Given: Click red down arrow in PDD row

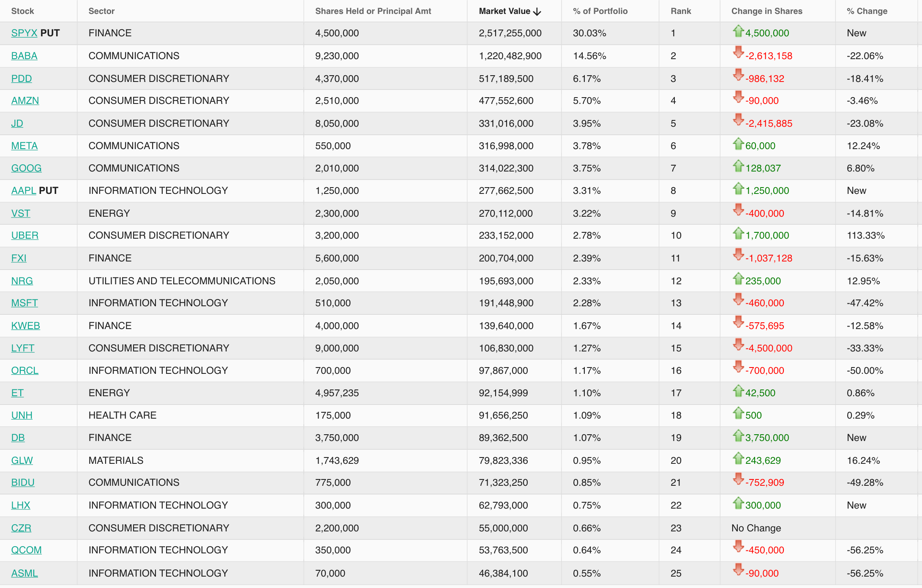Looking at the screenshot, I should [x=738, y=75].
